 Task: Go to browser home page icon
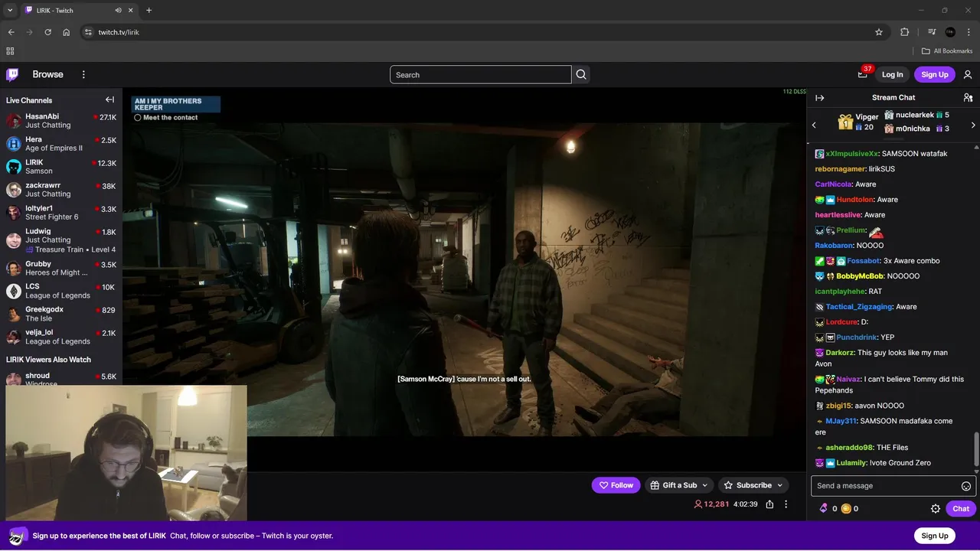pos(66,32)
